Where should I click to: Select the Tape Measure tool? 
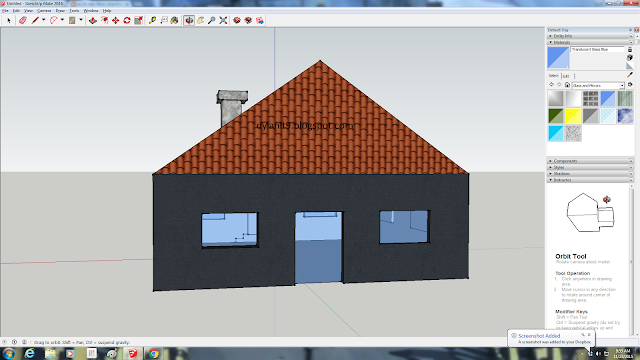tap(152, 20)
